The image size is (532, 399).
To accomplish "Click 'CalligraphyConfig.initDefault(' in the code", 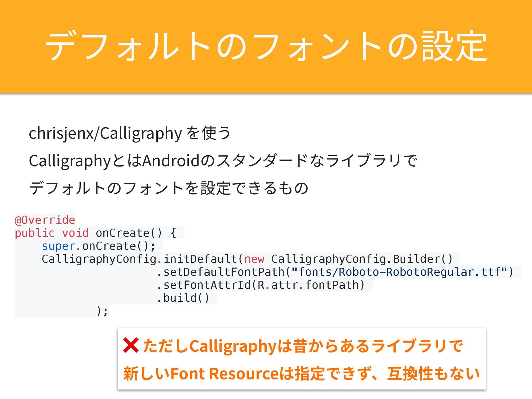I will 142,259.
